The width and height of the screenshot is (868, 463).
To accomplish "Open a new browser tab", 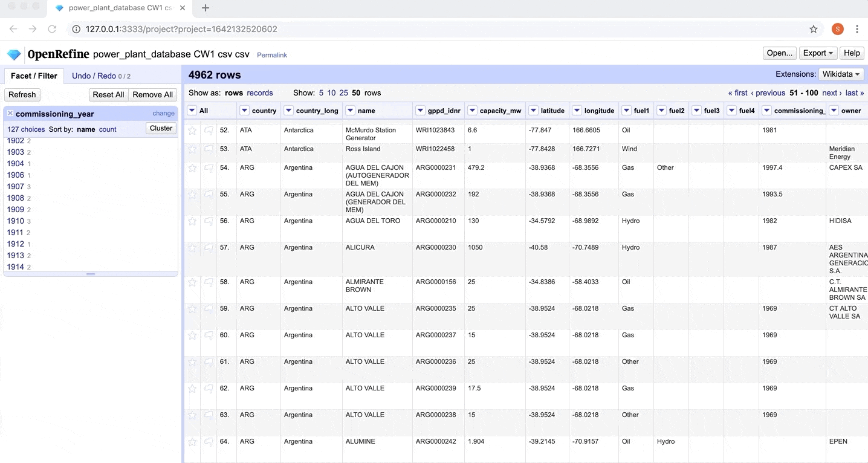I will (206, 8).
